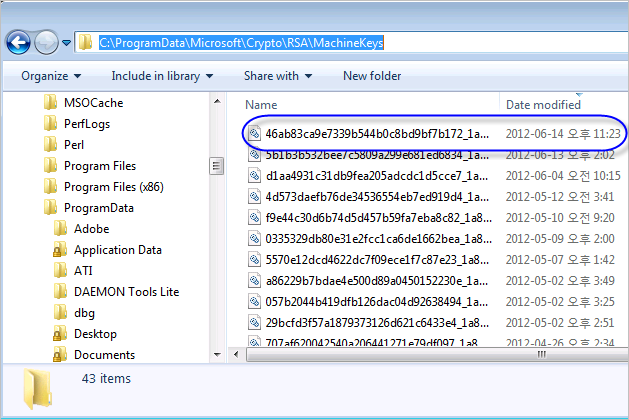The height and width of the screenshot is (420, 629).
Task: Click the Adobe folder icon
Action: point(60,229)
